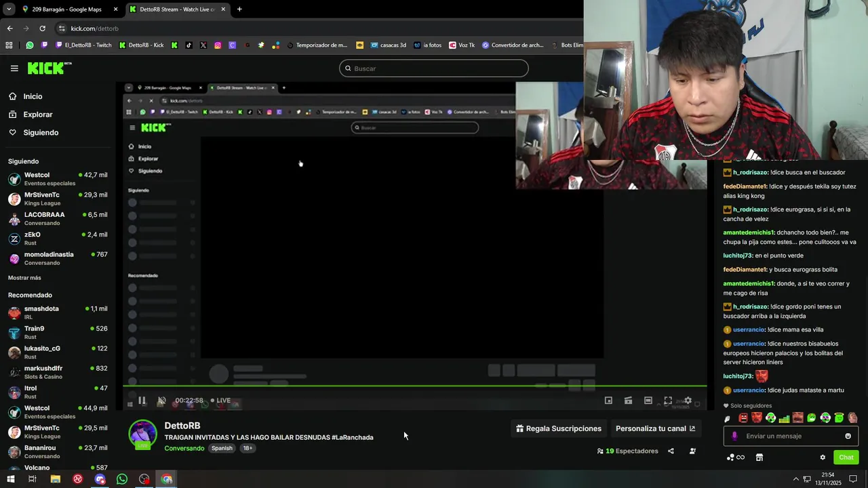The image size is (868, 488).
Task: Open Windows Start menu
Action: click(x=10, y=479)
